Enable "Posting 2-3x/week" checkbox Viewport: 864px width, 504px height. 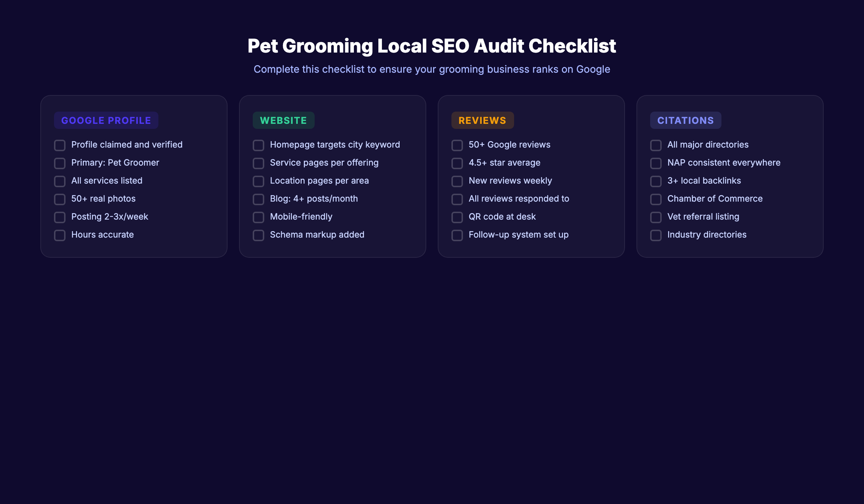pos(59,217)
